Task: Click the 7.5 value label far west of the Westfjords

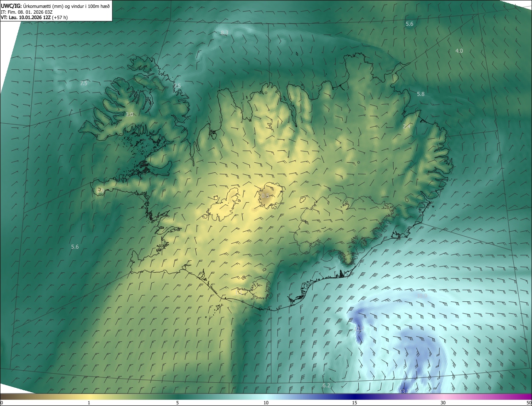Action: click(84, 83)
